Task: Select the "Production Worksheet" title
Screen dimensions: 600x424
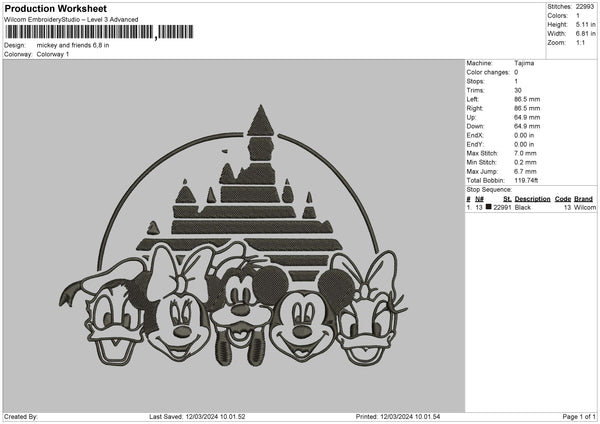Action: tap(56, 8)
